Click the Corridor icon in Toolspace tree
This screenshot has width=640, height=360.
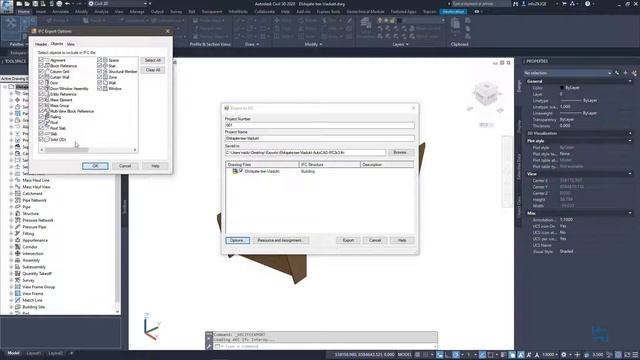click(18, 247)
